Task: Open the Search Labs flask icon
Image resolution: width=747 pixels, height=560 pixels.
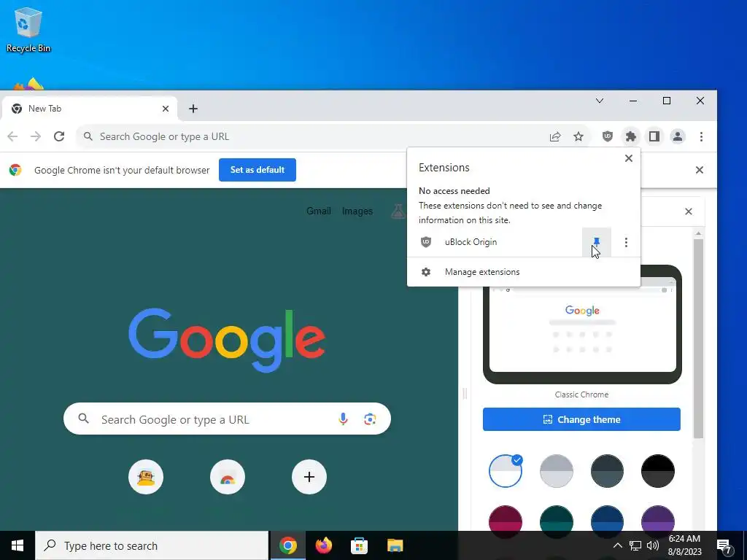Action: point(398,211)
